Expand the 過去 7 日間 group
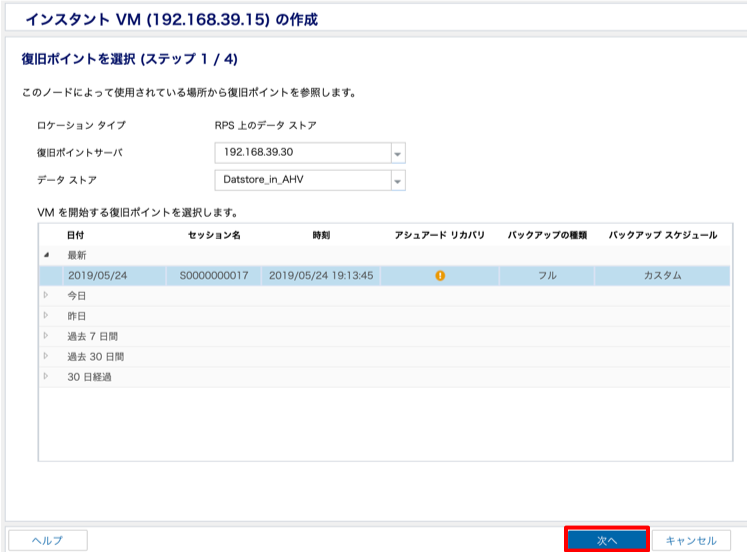The height and width of the screenshot is (552, 747). pos(46,336)
